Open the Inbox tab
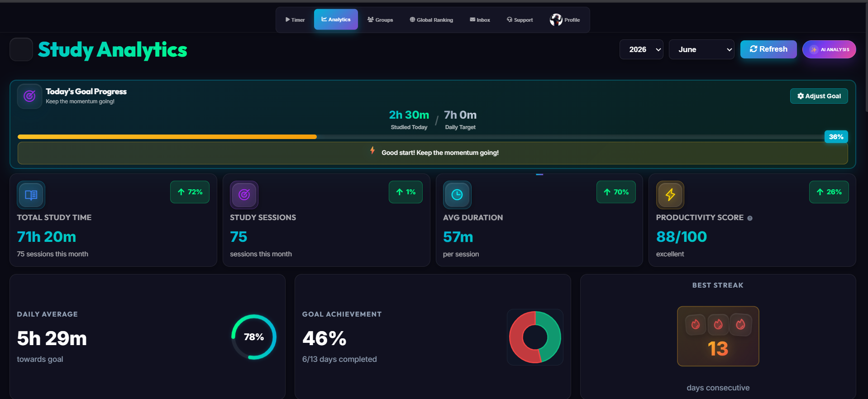868x399 pixels. [480, 20]
